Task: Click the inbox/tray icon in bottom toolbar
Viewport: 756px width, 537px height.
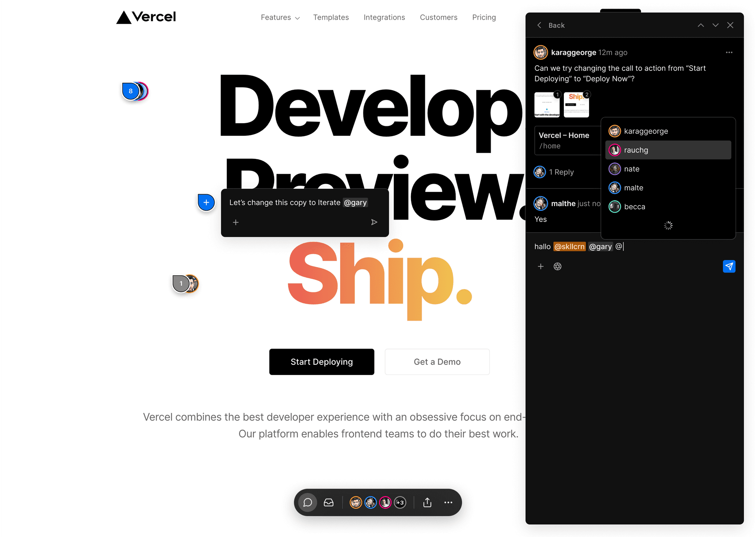Action: [x=328, y=502]
